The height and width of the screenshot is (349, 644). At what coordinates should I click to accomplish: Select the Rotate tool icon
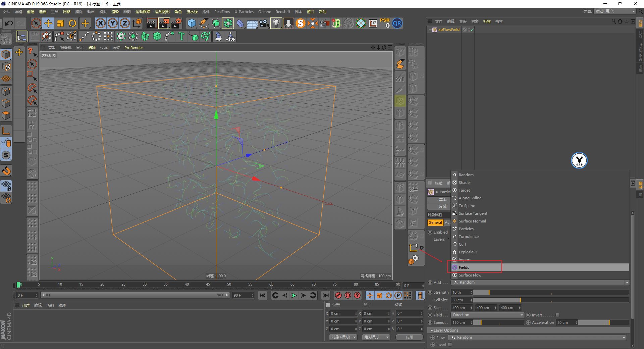click(x=72, y=23)
